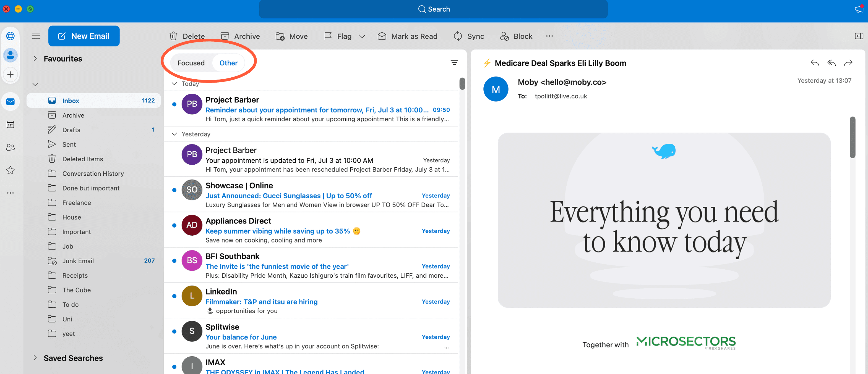868x374 pixels.
Task: Open the Conversation History folder
Action: point(94,173)
